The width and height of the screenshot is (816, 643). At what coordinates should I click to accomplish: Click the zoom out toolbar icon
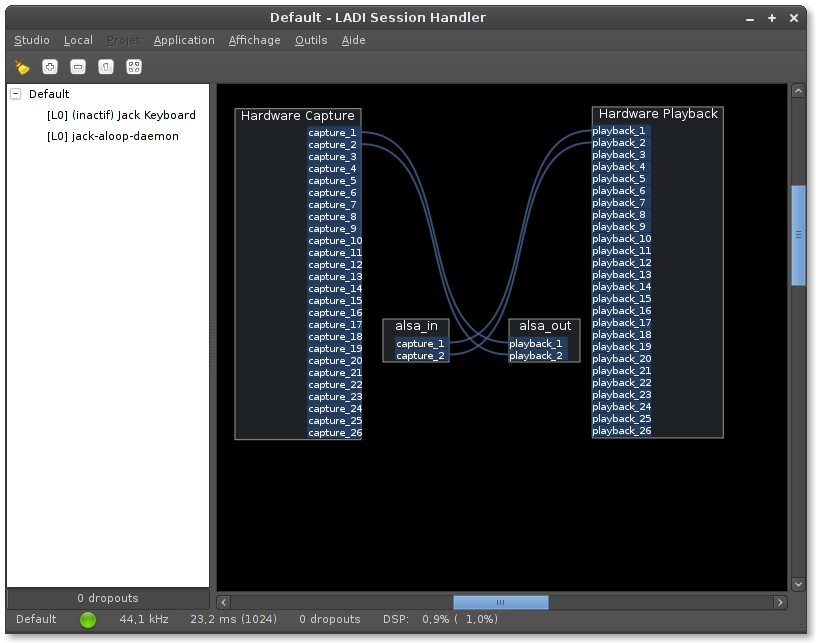point(78,67)
